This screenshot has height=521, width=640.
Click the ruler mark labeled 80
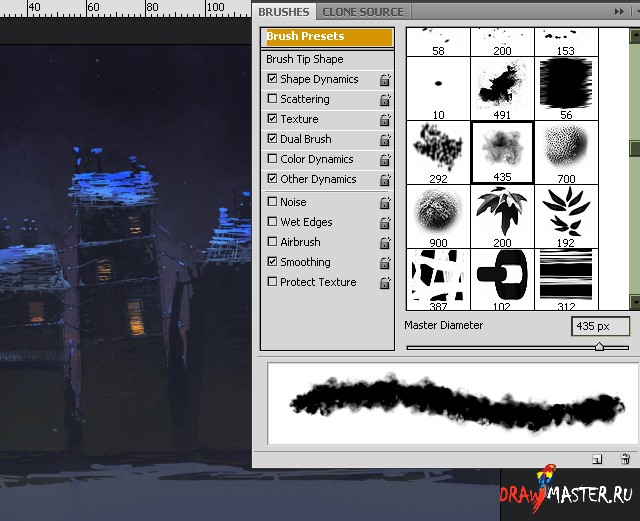(x=152, y=7)
